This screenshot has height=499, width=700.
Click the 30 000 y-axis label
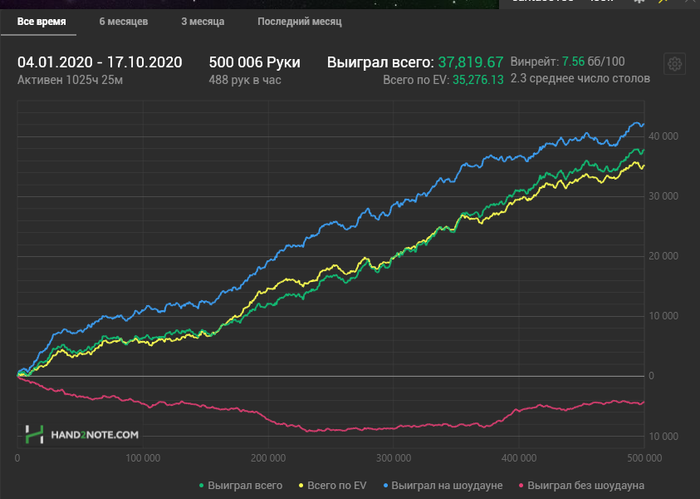pos(663,196)
